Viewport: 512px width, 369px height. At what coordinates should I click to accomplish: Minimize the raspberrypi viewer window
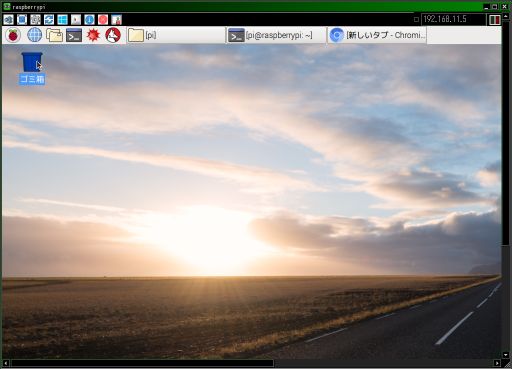(487, 6)
